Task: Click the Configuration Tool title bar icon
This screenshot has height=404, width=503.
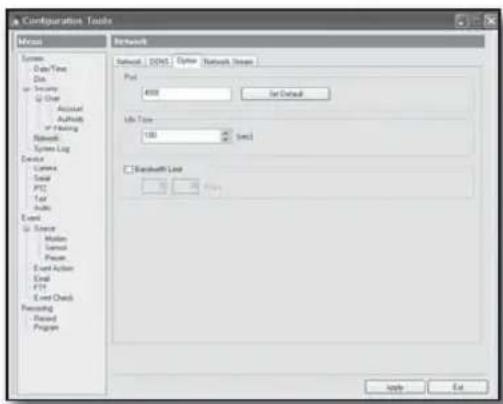Action: point(15,21)
